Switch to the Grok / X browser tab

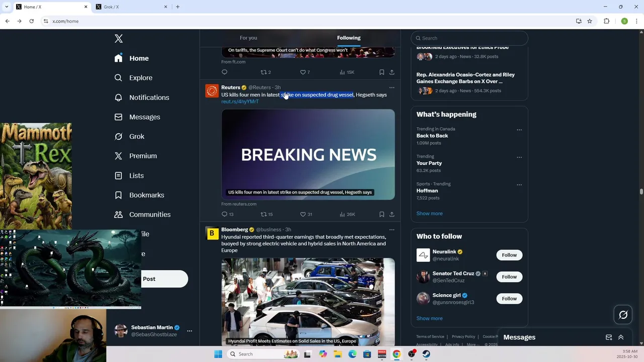pyautogui.click(x=133, y=7)
